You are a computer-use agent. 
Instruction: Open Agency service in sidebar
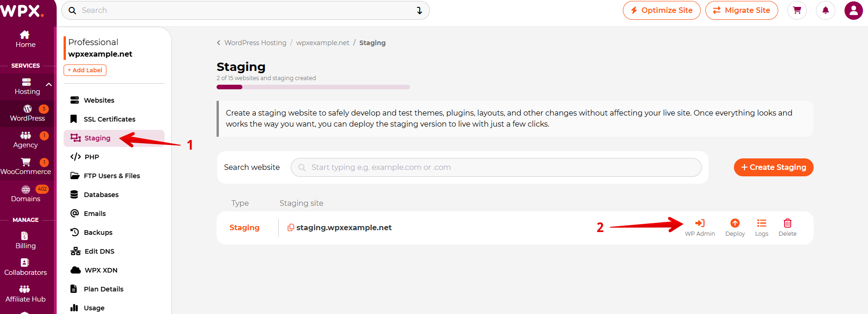(25, 140)
